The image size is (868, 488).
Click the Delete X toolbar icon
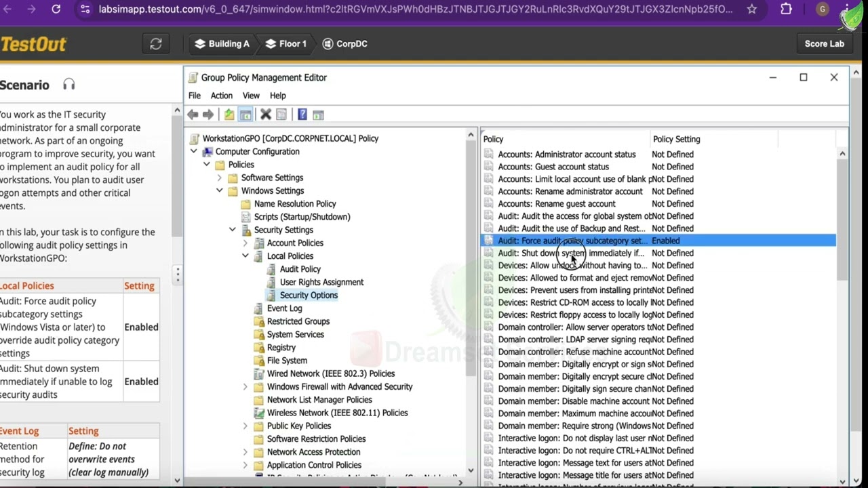click(266, 115)
